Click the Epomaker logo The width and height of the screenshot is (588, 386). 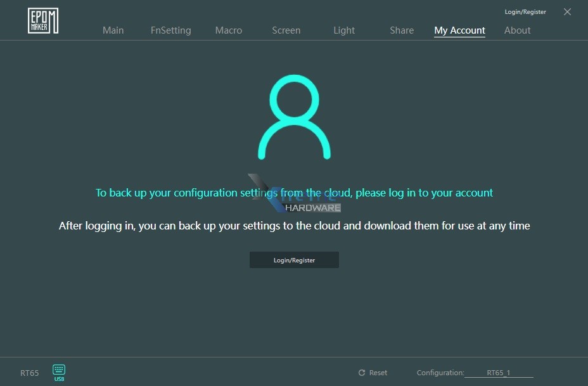click(x=43, y=20)
